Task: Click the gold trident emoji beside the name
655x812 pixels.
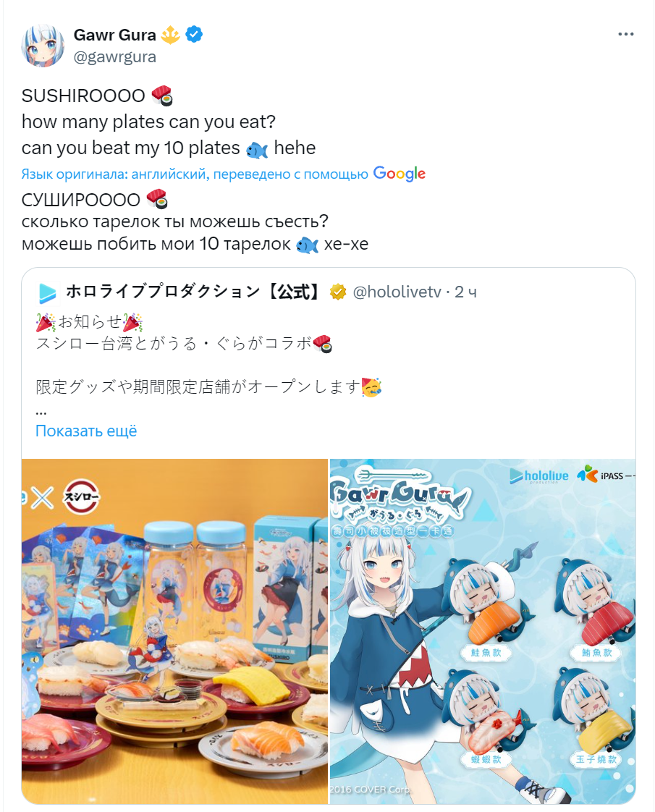Action: pyautogui.click(x=171, y=35)
